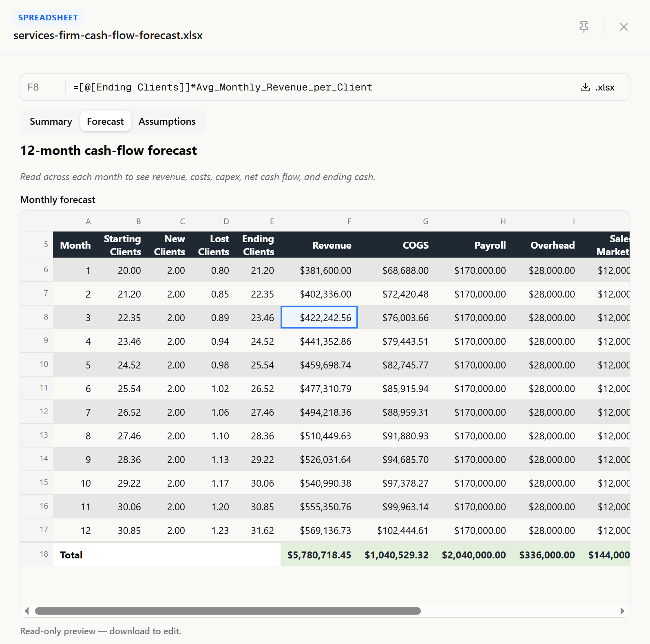The width and height of the screenshot is (650, 644).
Task: Close the spreadsheet preview
Action: pyautogui.click(x=623, y=27)
